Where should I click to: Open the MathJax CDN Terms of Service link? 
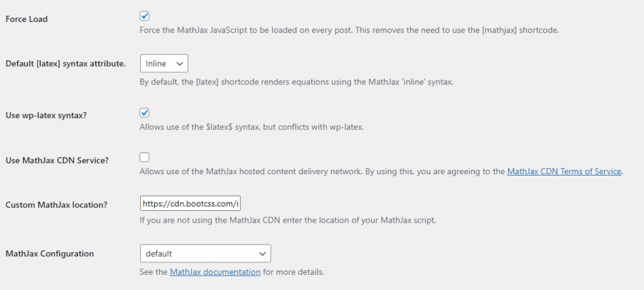(x=564, y=171)
